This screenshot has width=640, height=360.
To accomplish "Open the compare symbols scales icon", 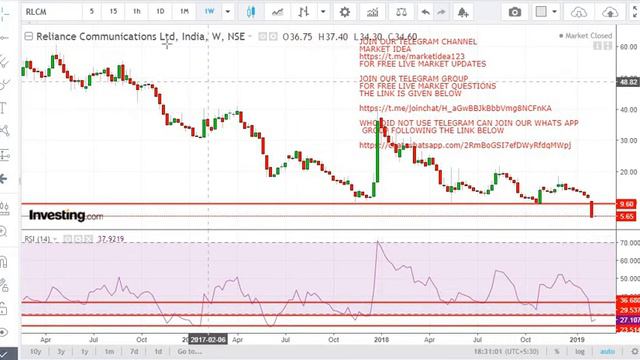I will pyautogui.click(x=401, y=12).
